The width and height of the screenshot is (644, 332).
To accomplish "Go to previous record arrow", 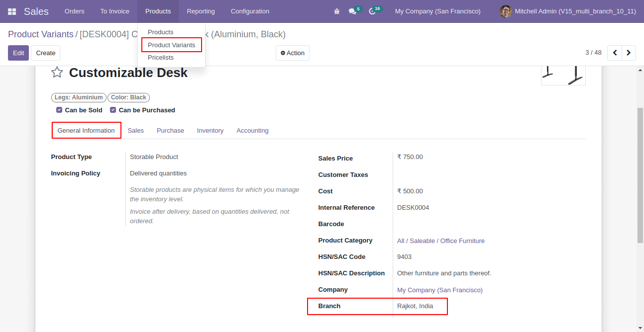I will tap(615, 53).
